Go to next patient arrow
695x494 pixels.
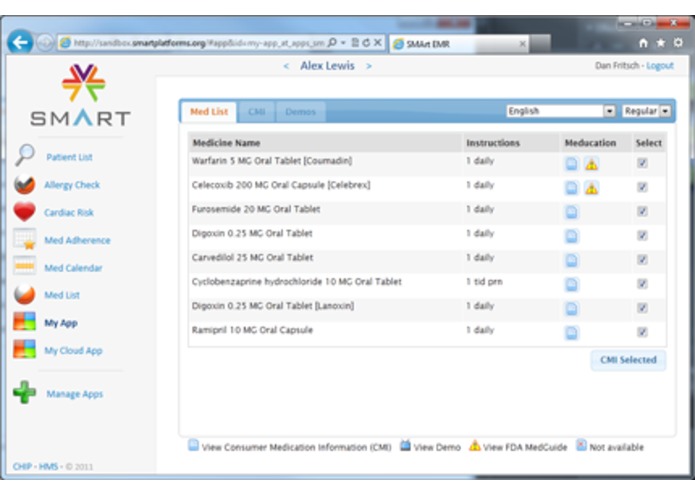pyautogui.click(x=369, y=66)
